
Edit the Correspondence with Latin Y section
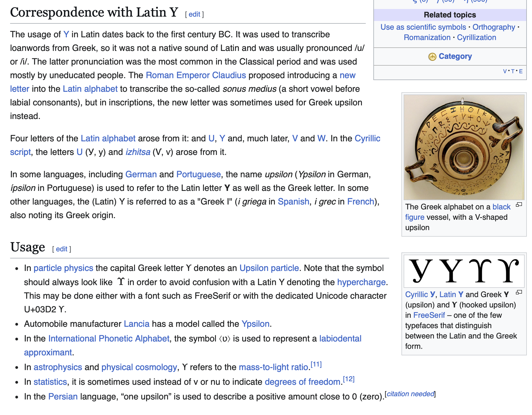click(194, 14)
